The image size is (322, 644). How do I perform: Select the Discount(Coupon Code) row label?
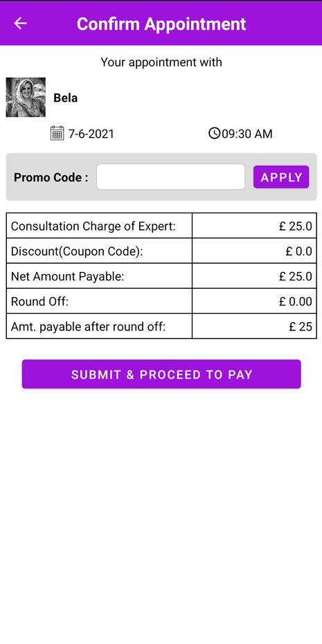tap(77, 251)
